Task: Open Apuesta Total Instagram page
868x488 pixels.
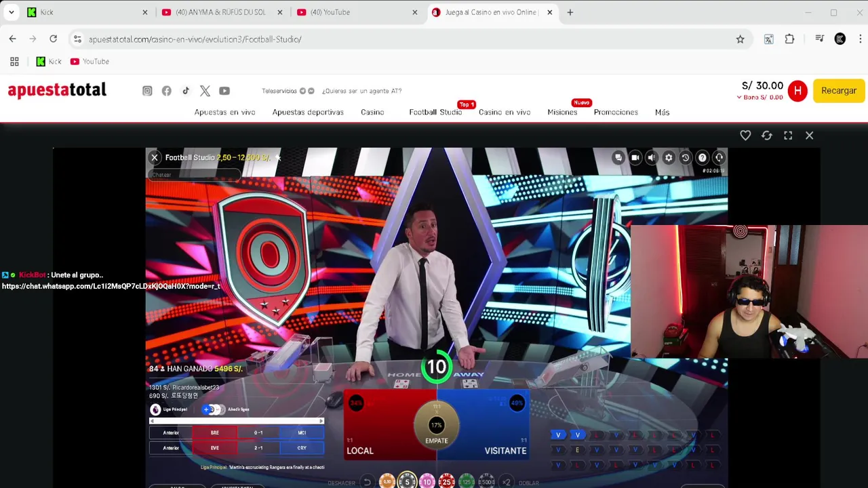Action: [x=147, y=91]
